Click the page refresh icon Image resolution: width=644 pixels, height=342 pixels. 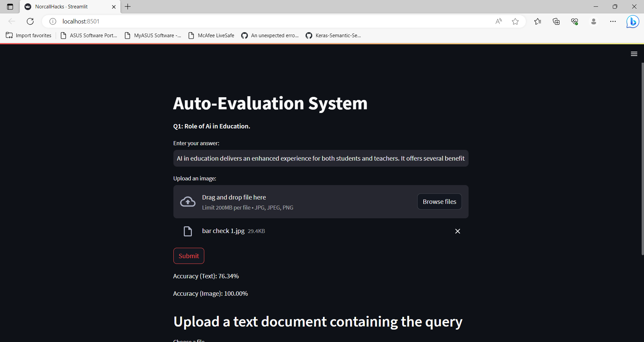(x=30, y=21)
